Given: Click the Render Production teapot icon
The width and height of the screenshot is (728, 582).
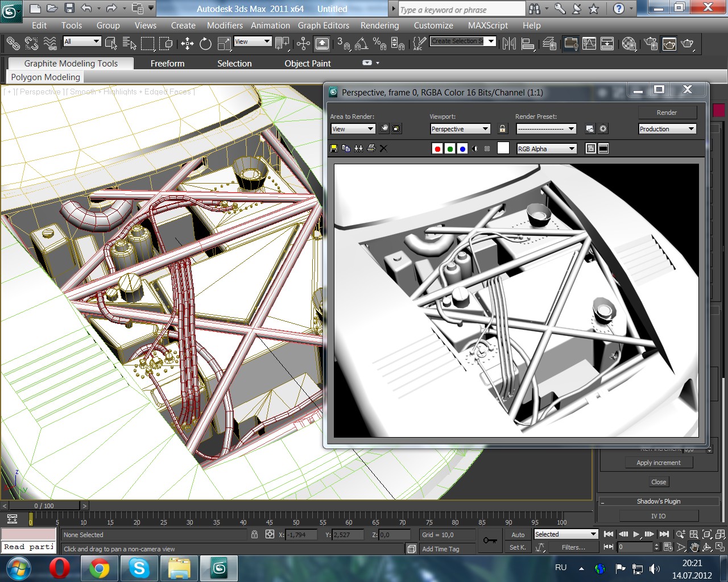Looking at the screenshot, I should click(x=688, y=43).
